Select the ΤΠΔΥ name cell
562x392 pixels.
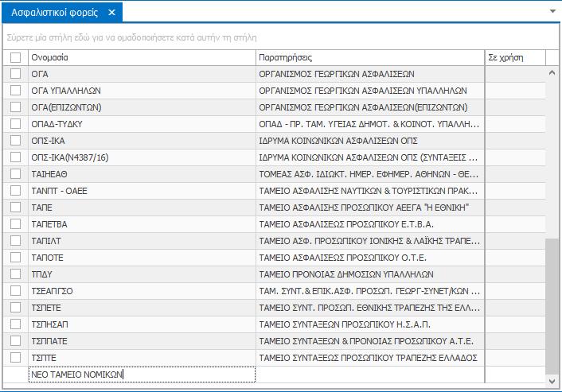tap(142, 274)
